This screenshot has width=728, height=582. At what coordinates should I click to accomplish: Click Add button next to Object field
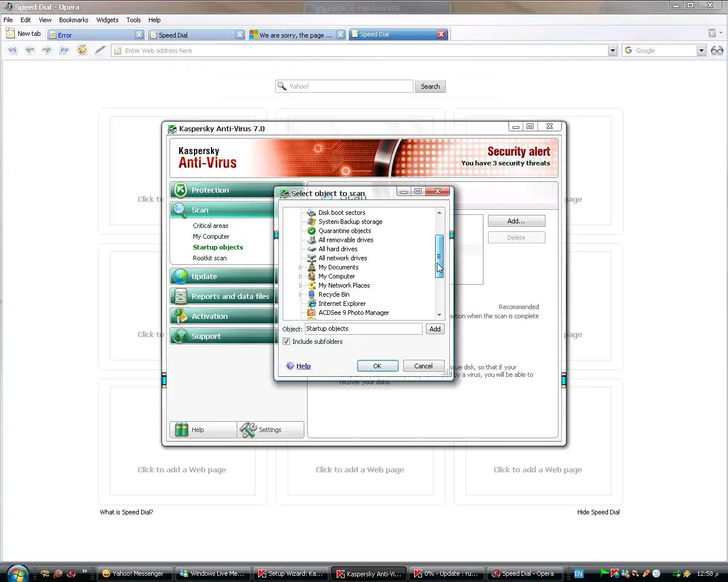coord(435,329)
